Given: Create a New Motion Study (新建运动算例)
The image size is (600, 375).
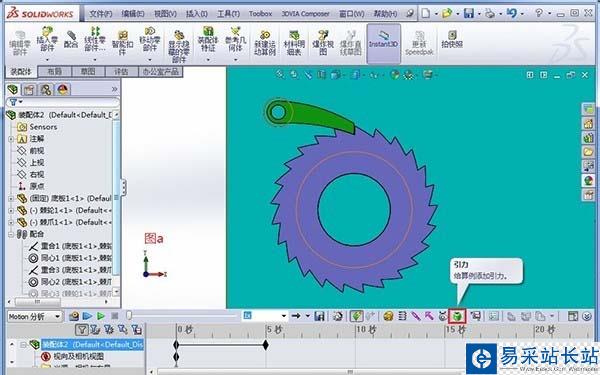Looking at the screenshot, I should pyautogui.click(x=265, y=43).
